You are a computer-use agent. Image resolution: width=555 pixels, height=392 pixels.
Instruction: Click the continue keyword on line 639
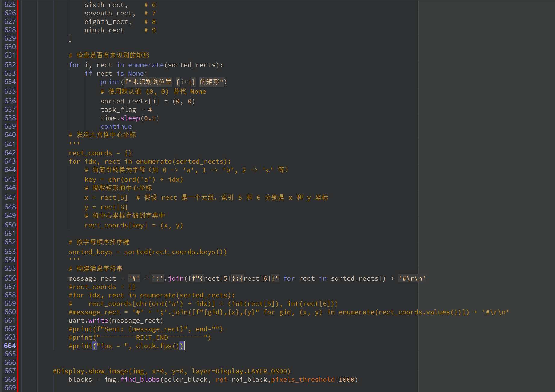click(x=116, y=127)
